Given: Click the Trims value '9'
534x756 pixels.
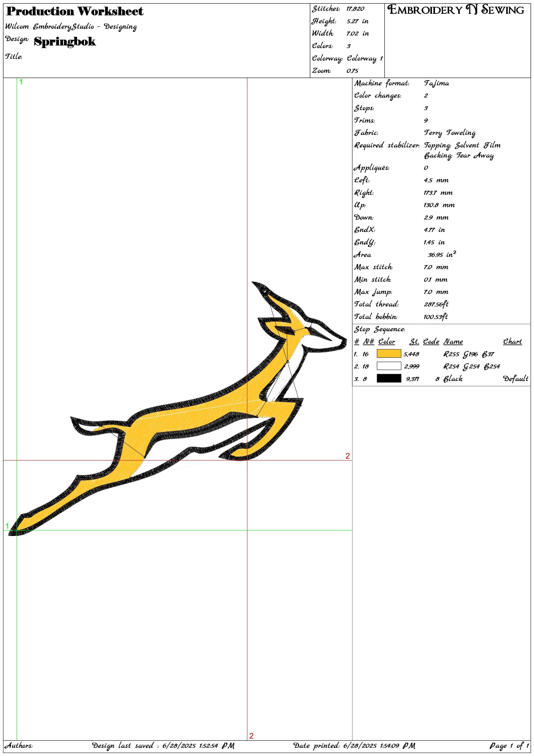Looking at the screenshot, I should 426,120.
